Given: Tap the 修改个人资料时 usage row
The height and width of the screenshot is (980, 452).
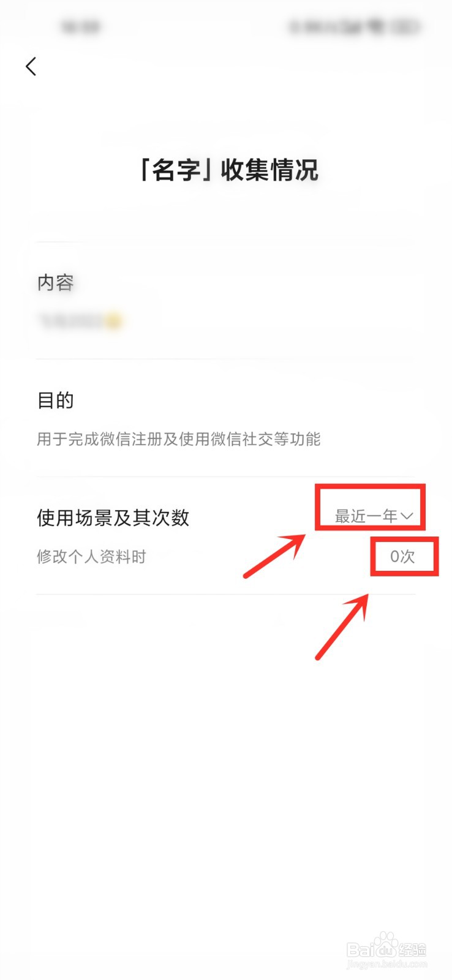Looking at the screenshot, I should [225, 557].
